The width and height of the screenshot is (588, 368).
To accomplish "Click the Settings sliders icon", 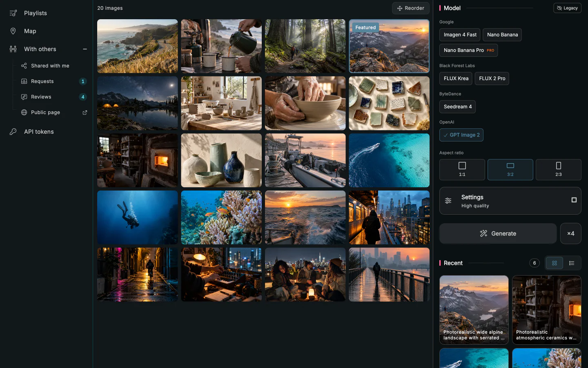I will (x=448, y=201).
